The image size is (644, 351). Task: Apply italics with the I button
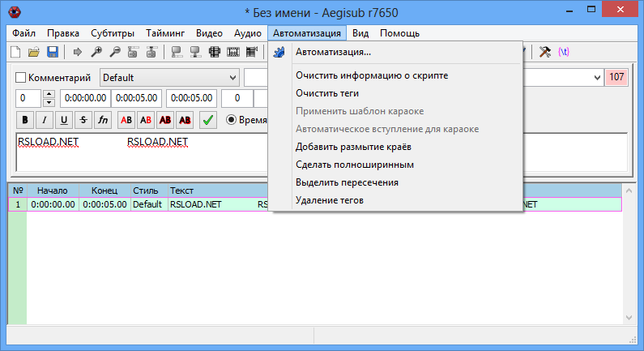click(x=45, y=120)
